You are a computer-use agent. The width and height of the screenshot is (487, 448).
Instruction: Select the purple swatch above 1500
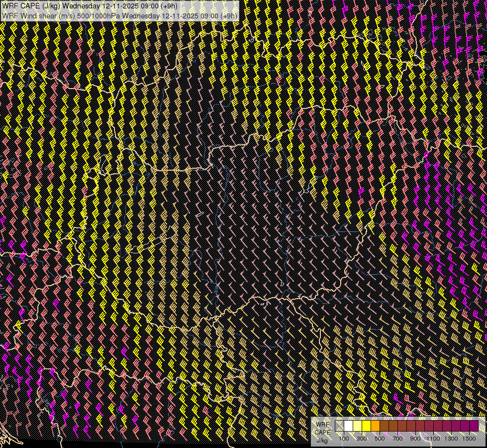474,426
